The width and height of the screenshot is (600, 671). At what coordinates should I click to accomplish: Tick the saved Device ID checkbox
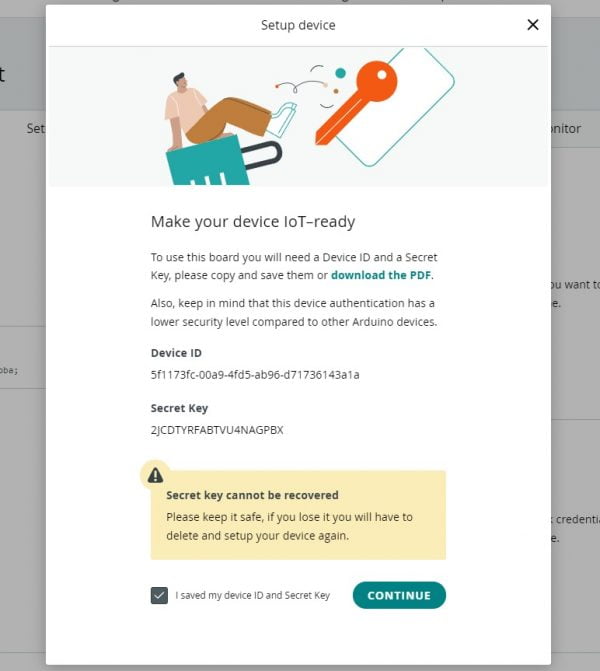pyautogui.click(x=159, y=595)
